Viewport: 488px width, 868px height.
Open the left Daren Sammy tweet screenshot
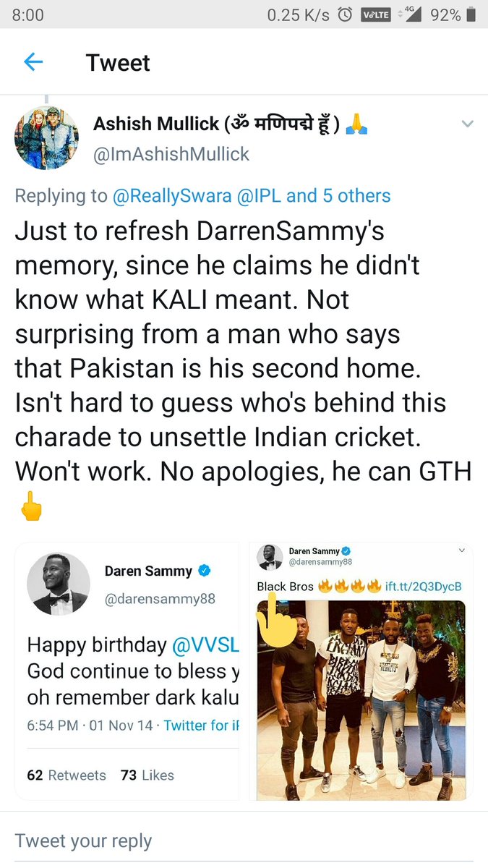pyautogui.click(x=127, y=671)
